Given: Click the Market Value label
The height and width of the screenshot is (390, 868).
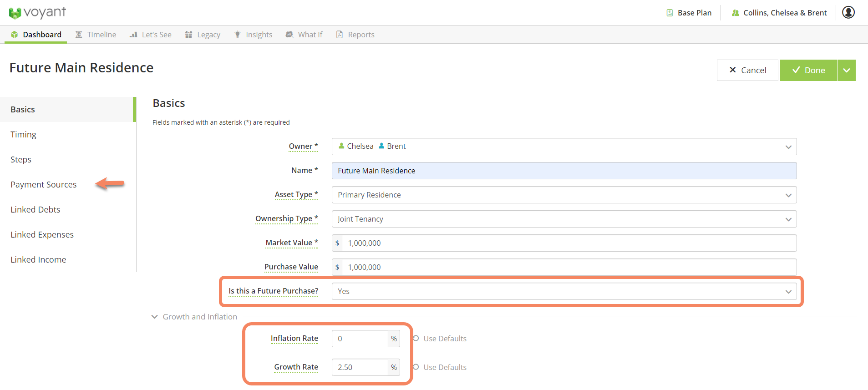Looking at the screenshot, I should pyautogui.click(x=292, y=243).
